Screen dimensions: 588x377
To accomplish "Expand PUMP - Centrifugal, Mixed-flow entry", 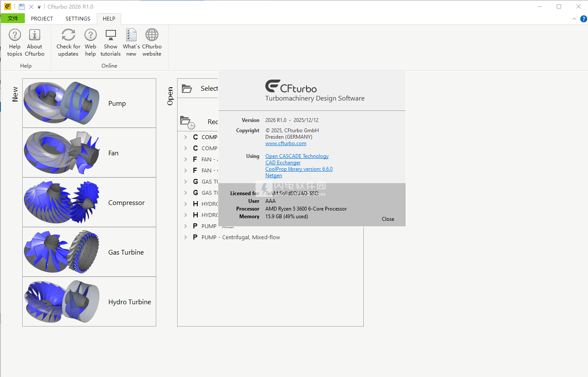I will 185,237.
